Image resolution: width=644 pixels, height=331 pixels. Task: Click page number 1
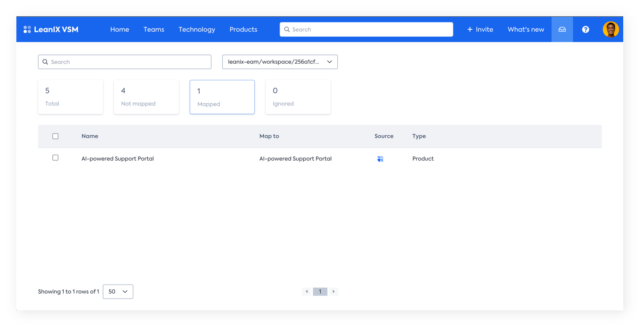pyautogui.click(x=320, y=292)
